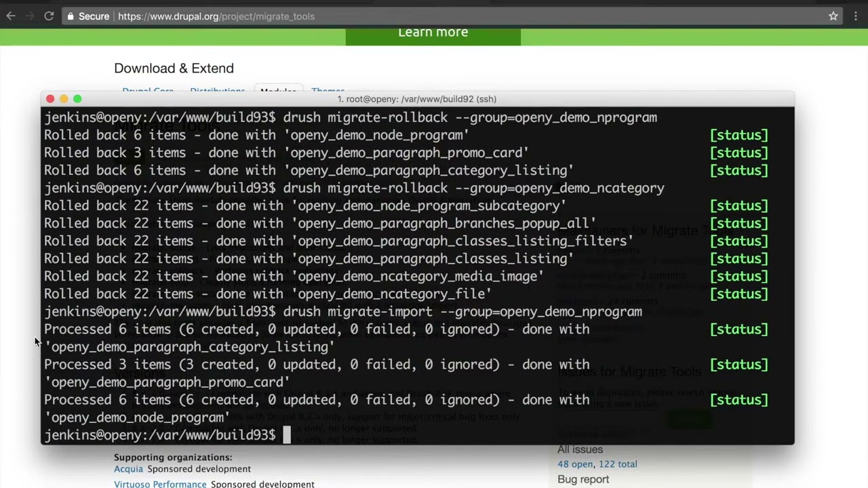Viewport: 868px width, 488px height.
Task: Click command migrate-rollback --group=openy_demo_ncategory
Action: [474, 188]
